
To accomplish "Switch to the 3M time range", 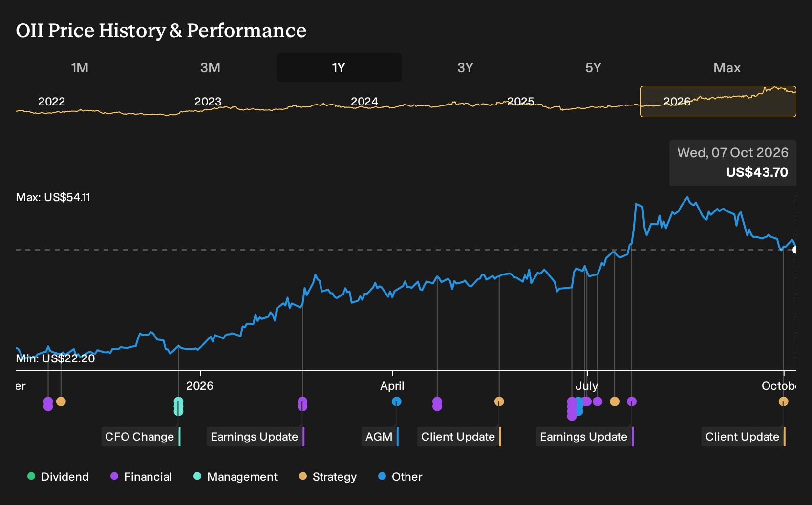I will click(210, 67).
